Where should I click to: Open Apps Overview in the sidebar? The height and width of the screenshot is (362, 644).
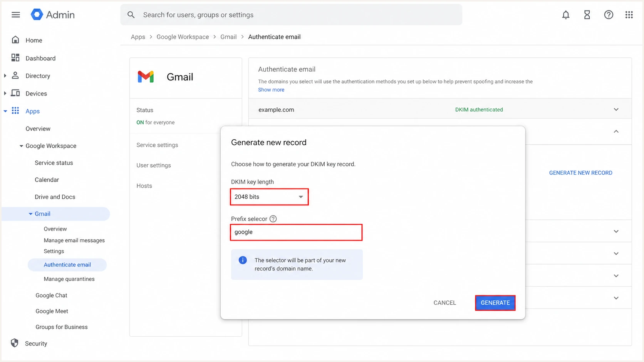(x=38, y=129)
